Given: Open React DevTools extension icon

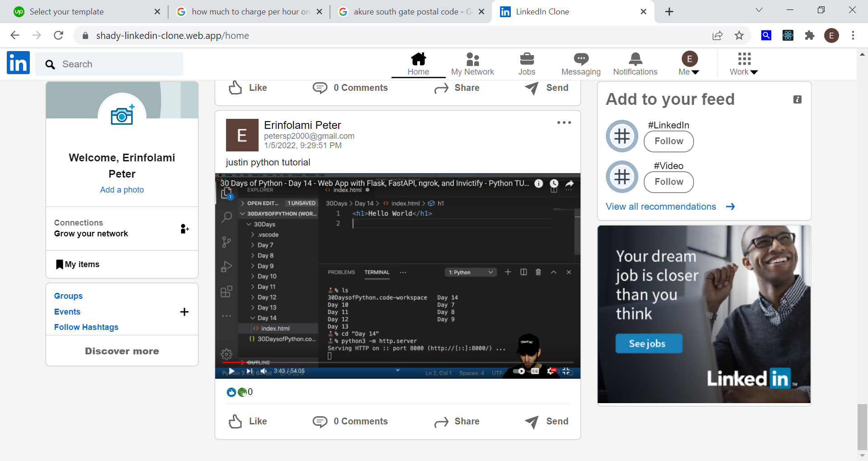Looking at the screenshot, I should [x=788, y=35].
